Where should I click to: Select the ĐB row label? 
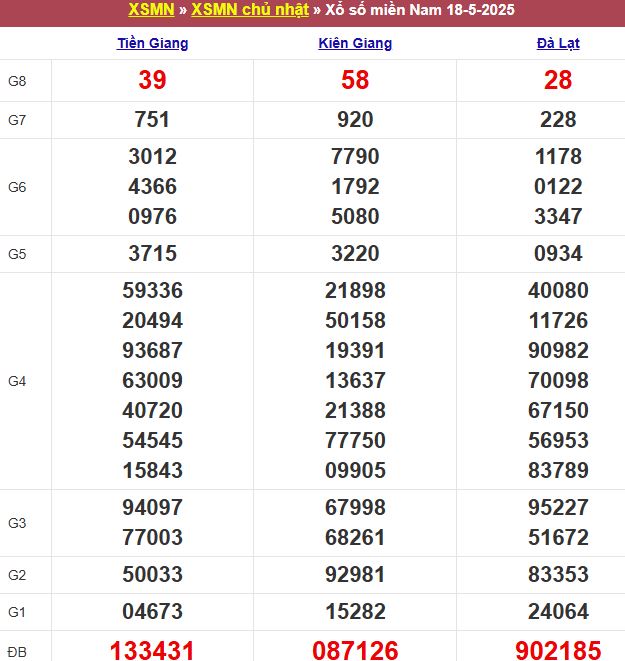coord(17,652)
